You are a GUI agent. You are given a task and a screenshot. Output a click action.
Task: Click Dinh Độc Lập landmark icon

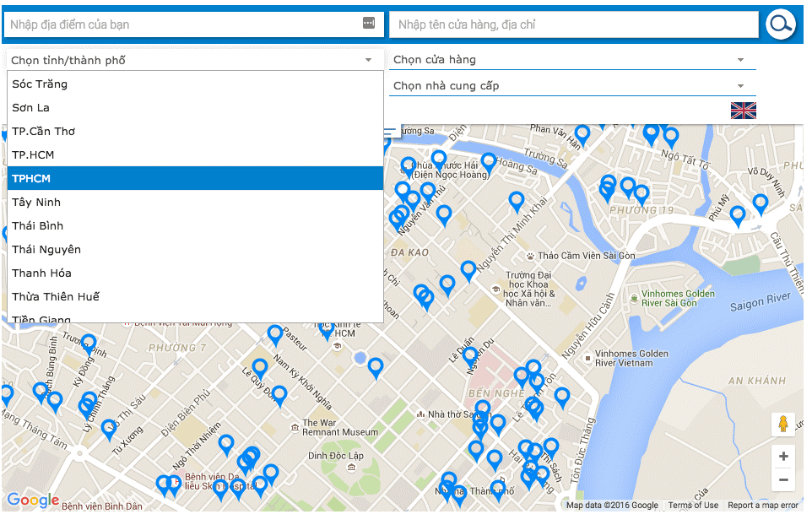tap(352, 468)
